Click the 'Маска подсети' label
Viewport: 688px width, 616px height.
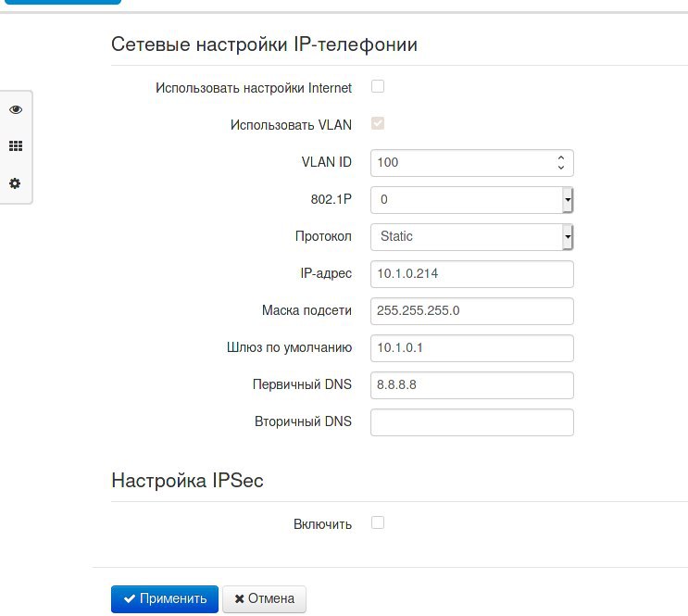(x=306, y=310)
